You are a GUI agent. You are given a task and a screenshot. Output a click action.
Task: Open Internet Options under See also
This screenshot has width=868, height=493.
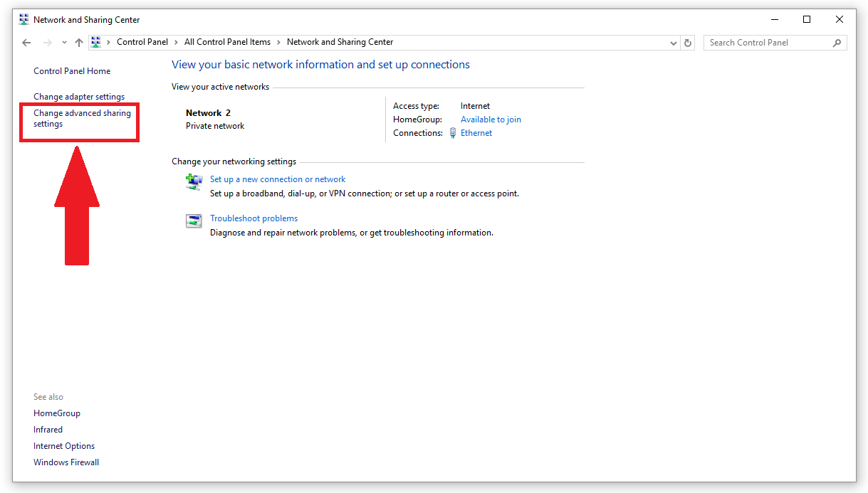coord(64,446)
